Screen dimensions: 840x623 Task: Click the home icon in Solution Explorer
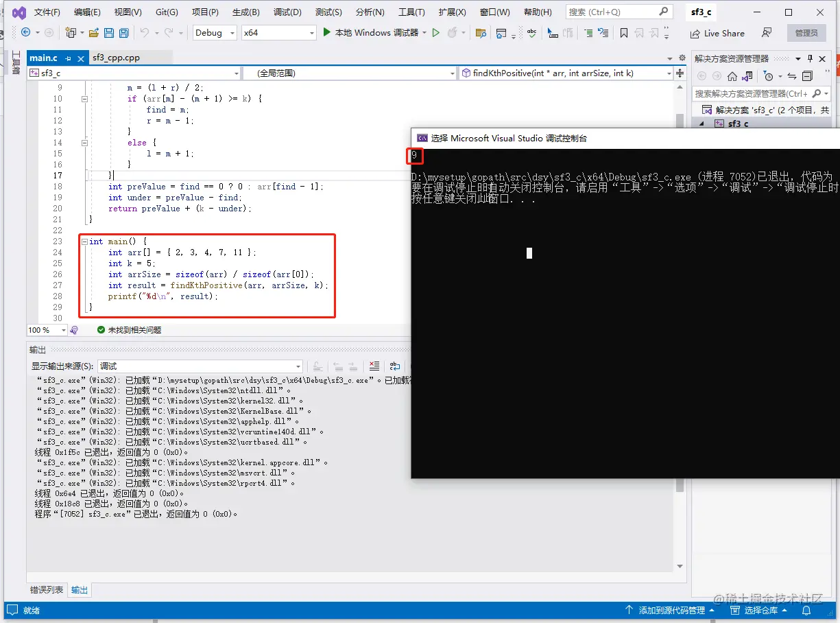tap(732, 76)
